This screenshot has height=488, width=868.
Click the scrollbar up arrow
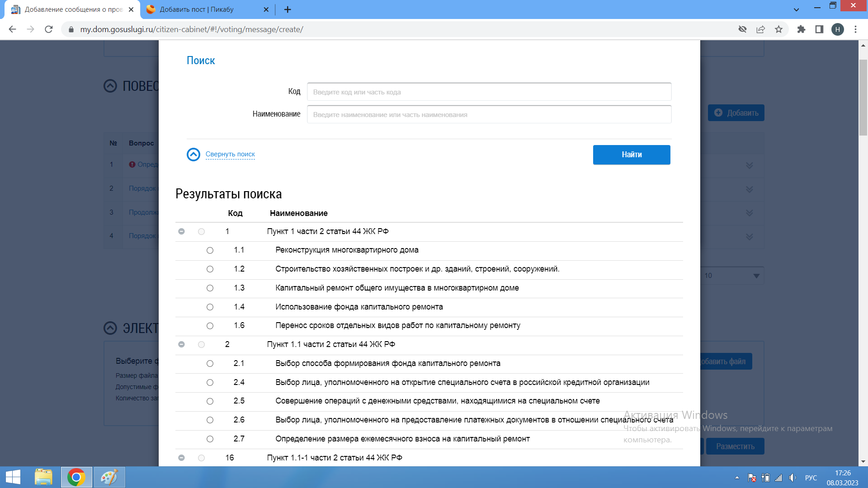tap(863, 45)
